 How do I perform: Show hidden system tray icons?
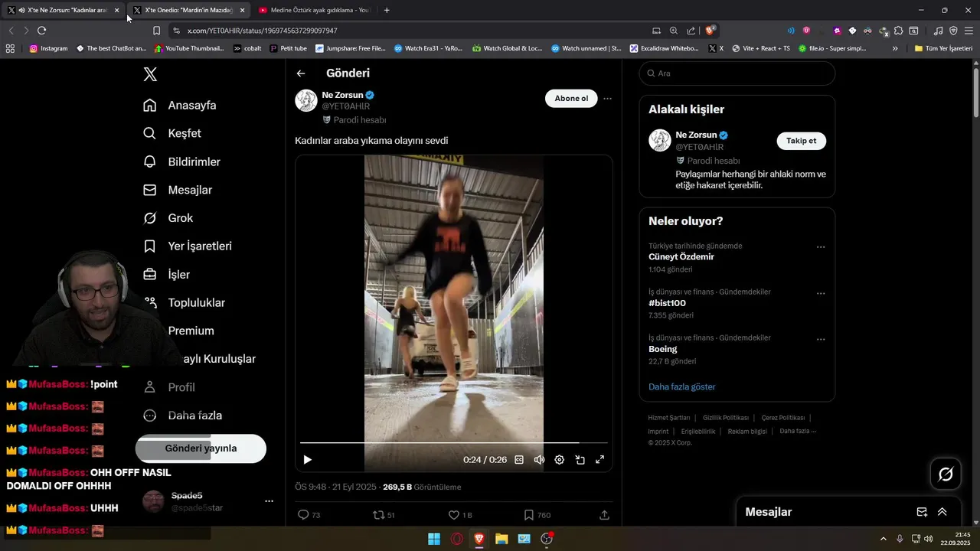pyautogui.click(x=883, y=539)
